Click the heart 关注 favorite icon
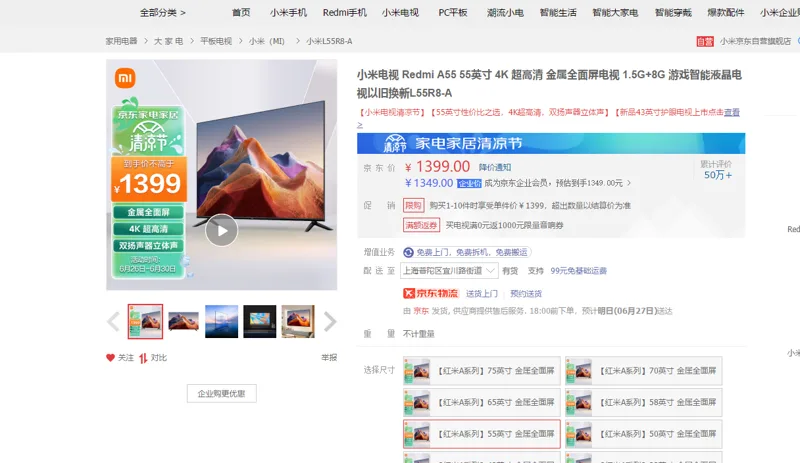The height and width of the screenshot is (463, 800). [110, 358]
